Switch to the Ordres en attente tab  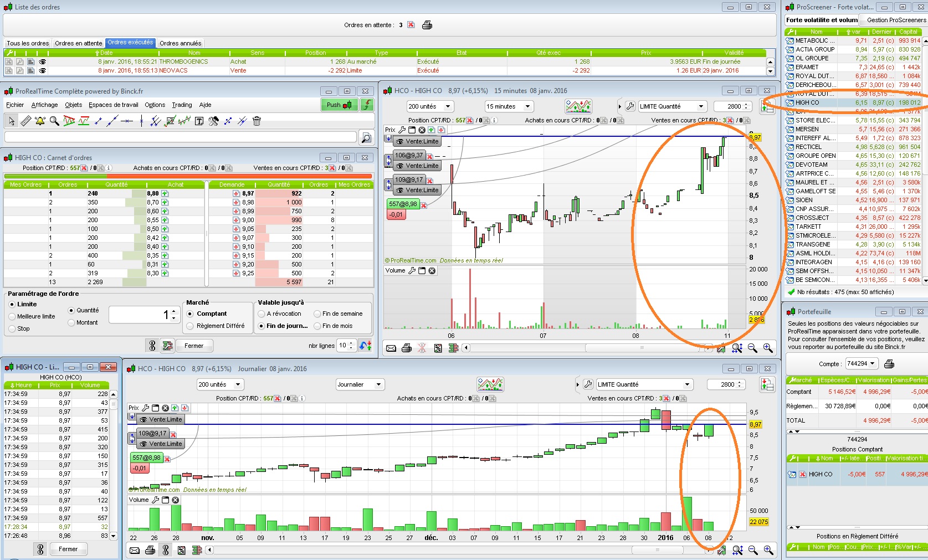click(79, 43)
